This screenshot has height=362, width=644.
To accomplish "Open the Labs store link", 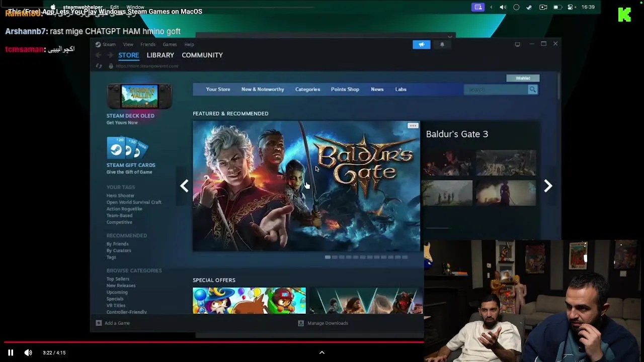I will (x=401, y=89).
